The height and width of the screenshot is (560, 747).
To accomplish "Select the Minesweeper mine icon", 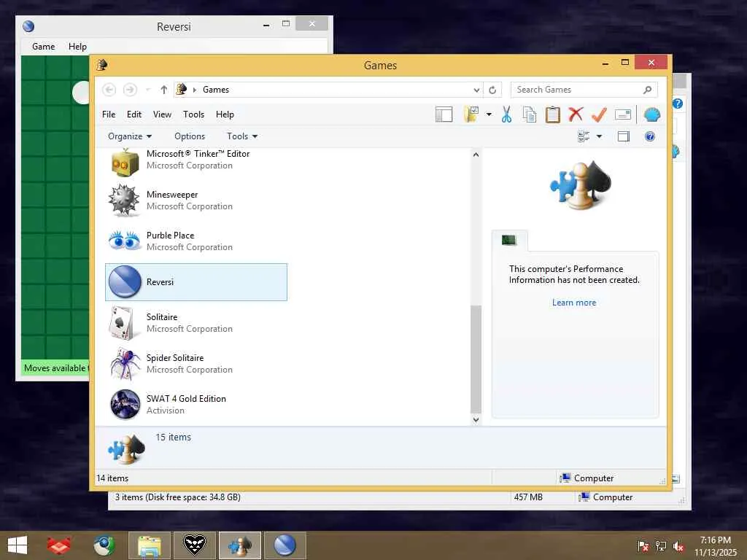I will (125, 201).
